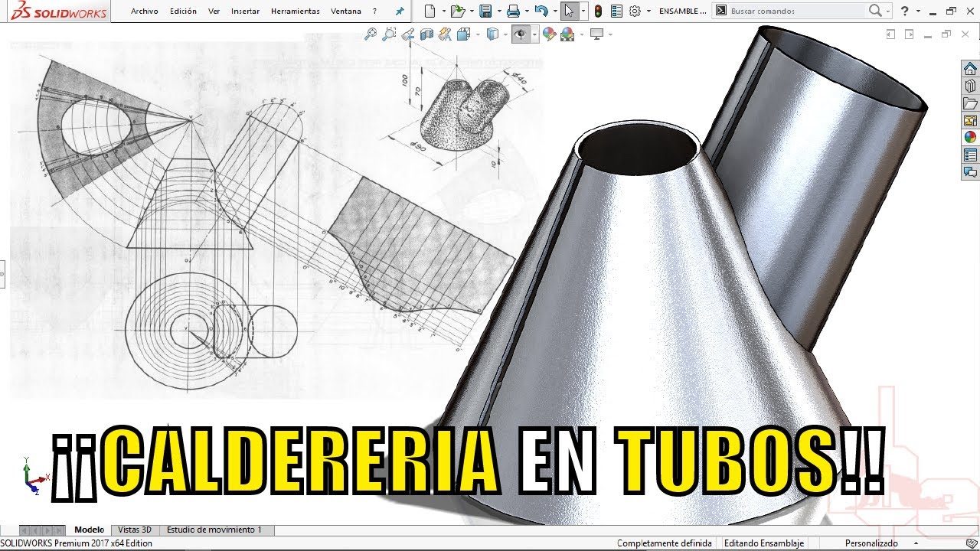Expand the Undo dropdown arrow
This screenshot has width=980, height=551.
click(554, 11)
